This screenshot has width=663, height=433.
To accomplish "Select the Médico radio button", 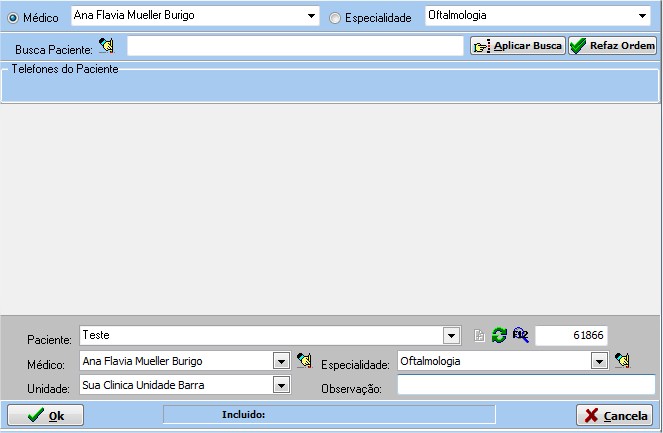I will coord(13,17).
